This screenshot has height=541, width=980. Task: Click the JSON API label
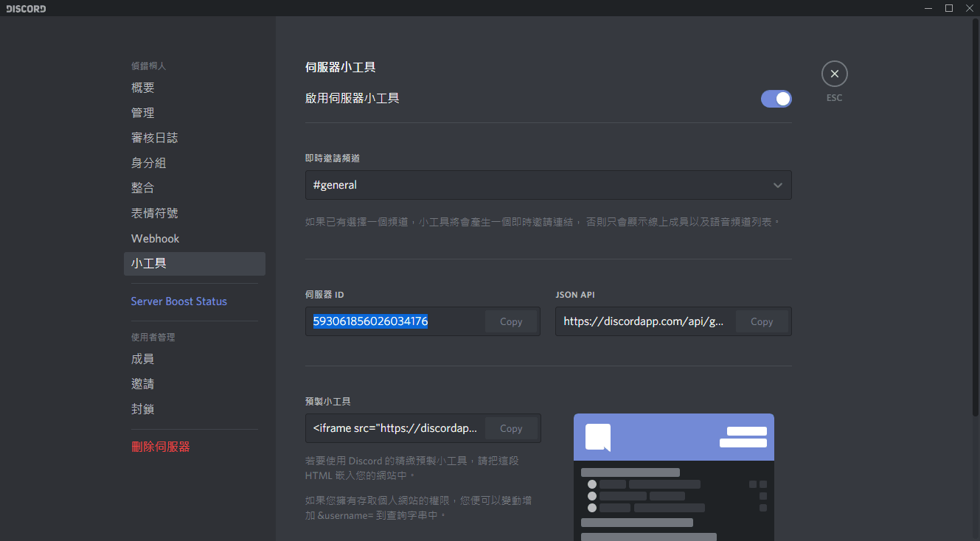(x=575, y=295)
